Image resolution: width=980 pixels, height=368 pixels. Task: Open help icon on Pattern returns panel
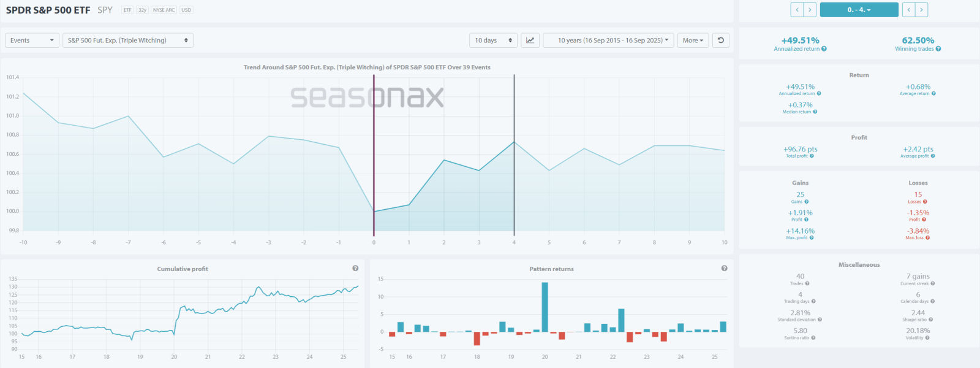pos(724,269)
